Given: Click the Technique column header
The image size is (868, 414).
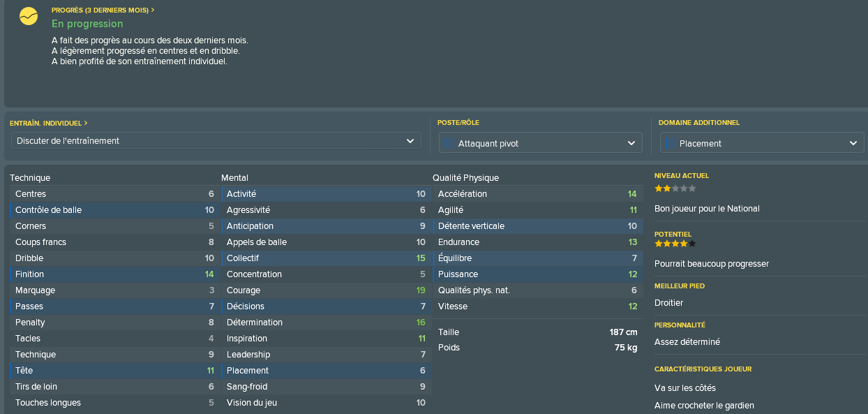Looking at the screenshot, I should coord(30,178).
